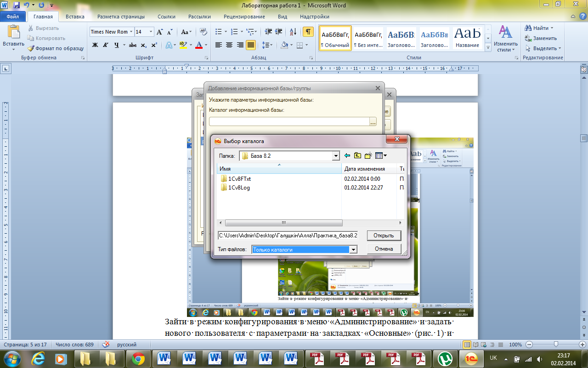Enable print layout view
This screenshot has height=368, width=588.
(467, 345)
